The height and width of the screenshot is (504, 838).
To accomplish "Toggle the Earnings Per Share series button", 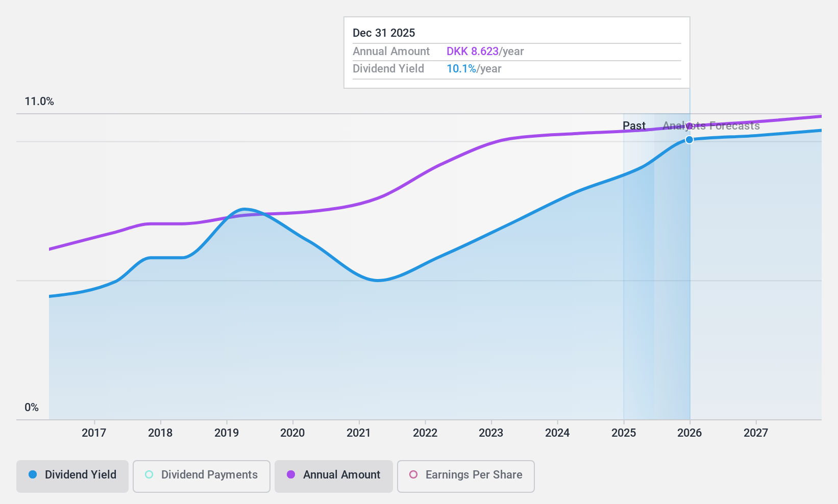I will coord(466,476).
